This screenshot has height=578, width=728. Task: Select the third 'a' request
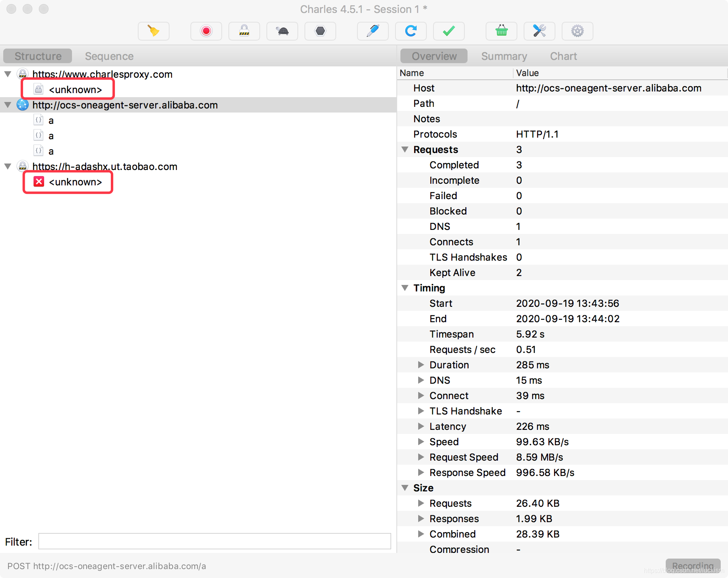(51, 151)
